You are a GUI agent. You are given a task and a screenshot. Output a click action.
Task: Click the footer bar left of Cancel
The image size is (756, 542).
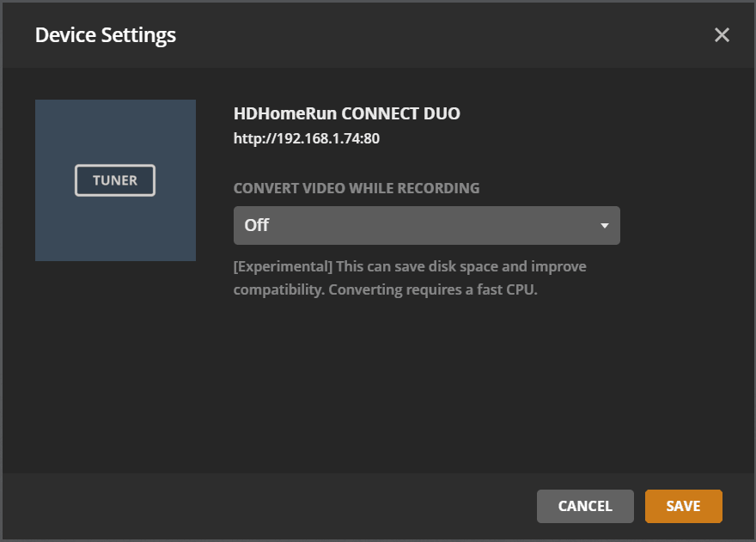(258, 506)
